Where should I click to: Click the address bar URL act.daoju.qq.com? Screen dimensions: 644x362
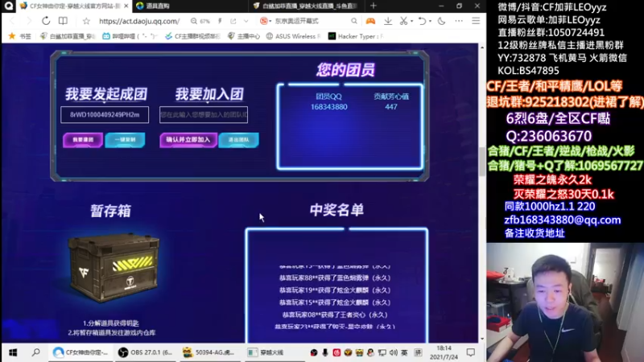139,21
